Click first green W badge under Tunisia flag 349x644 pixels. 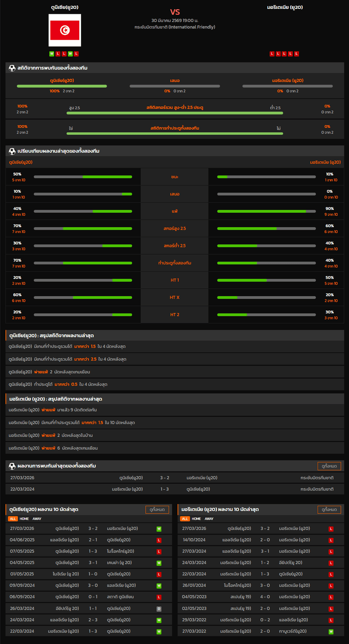[51, 54]
